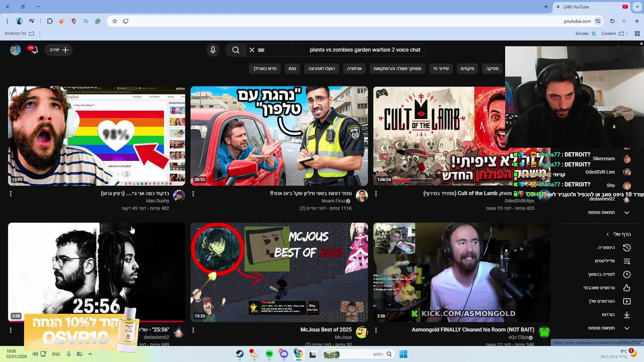
Task: Open options menu for McJous Best of 2025
Action: [193, 330]
